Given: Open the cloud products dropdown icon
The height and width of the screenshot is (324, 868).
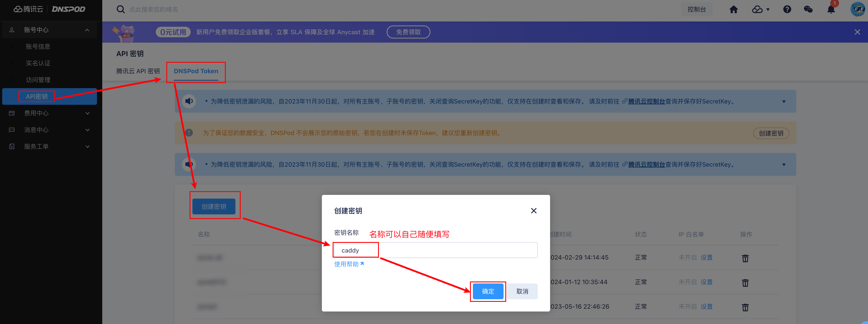Looking at the screenshot, I should tap(760, 9).
